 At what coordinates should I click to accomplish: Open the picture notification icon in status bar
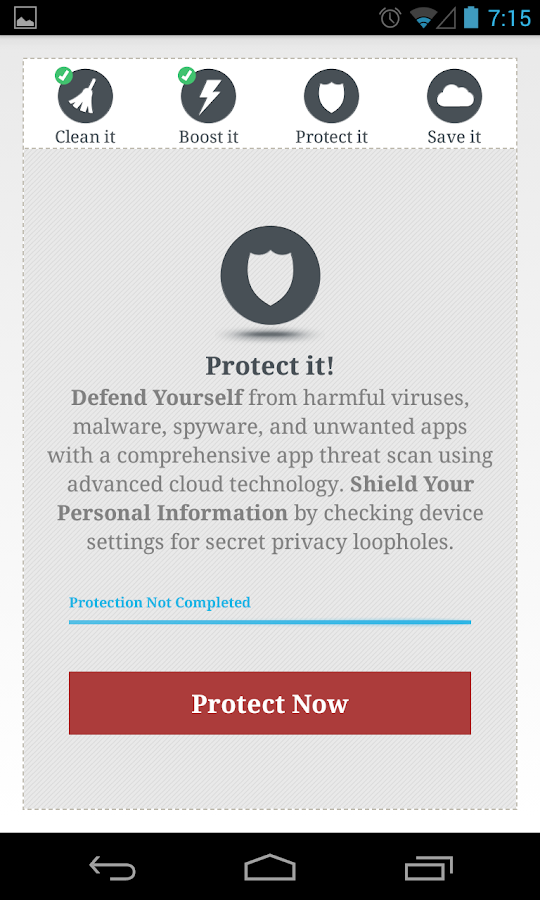(x=25, y=18)
